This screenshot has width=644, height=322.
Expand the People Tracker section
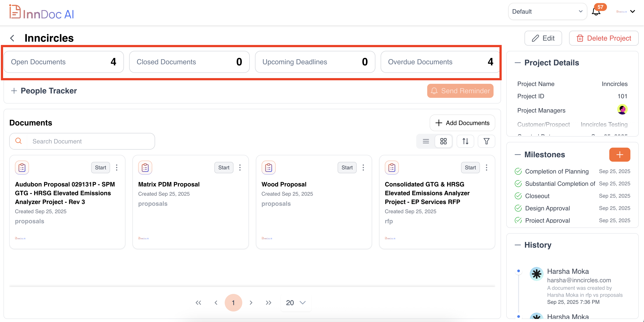tap(14, 91)
